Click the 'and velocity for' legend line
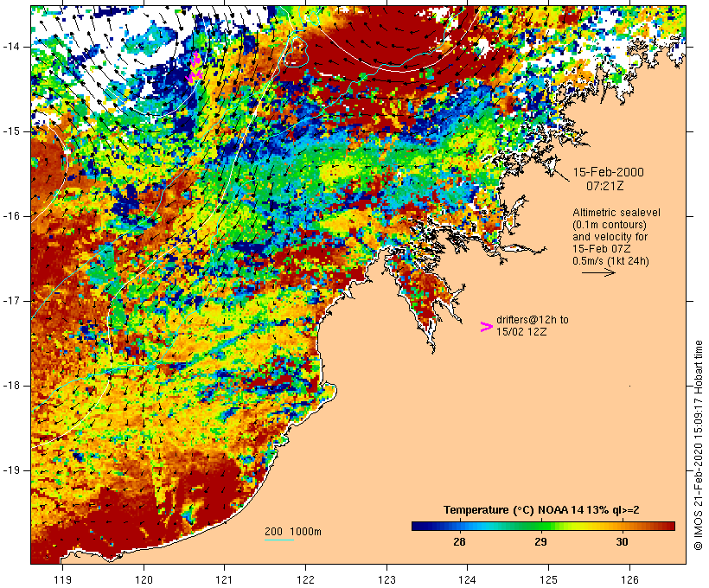 click(x=610, y=237)
